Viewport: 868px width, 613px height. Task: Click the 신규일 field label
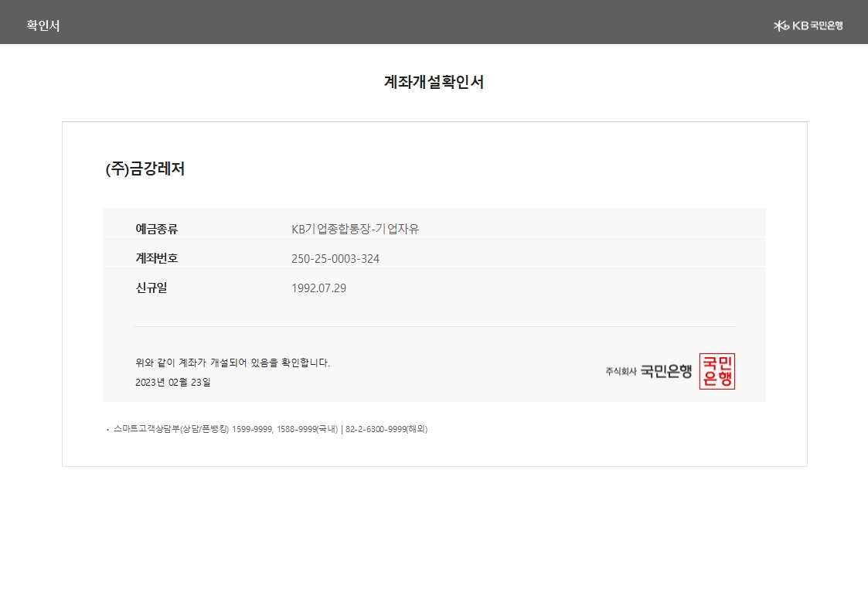151,288
